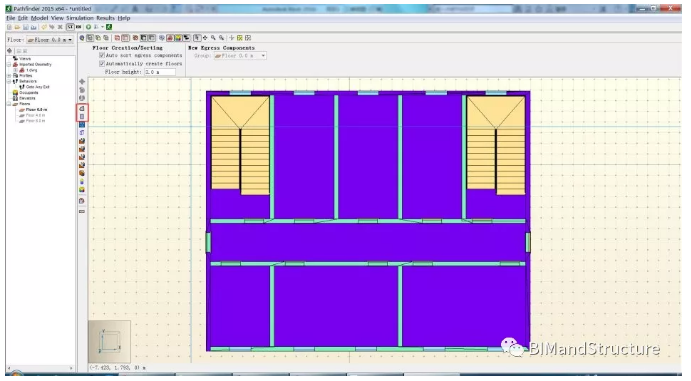Viewport: 691px width, 381px height.
Task: Select Elevators in the model tree
Action: tap(27, 98)
